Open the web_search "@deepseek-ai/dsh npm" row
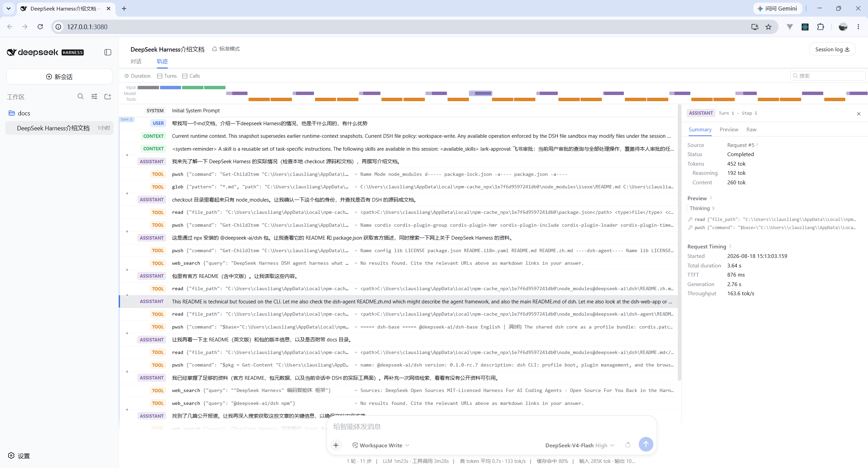 click(x=398, y=403)
